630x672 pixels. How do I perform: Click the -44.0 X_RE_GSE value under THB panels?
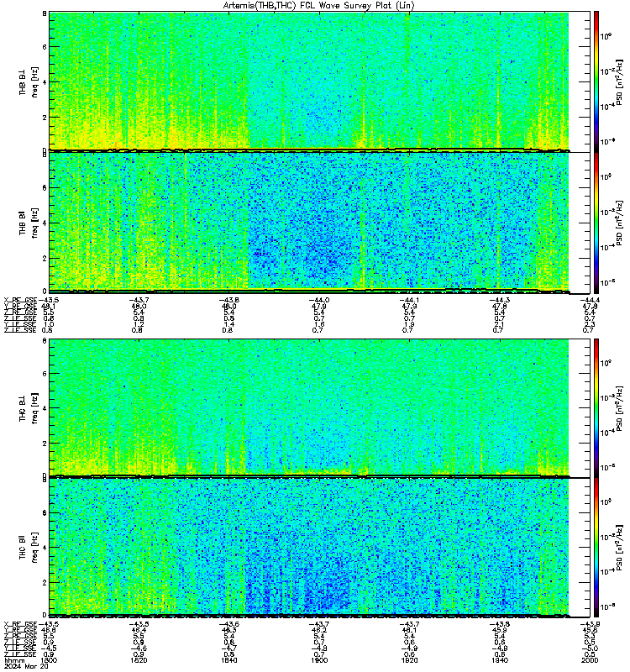(319, 300)
